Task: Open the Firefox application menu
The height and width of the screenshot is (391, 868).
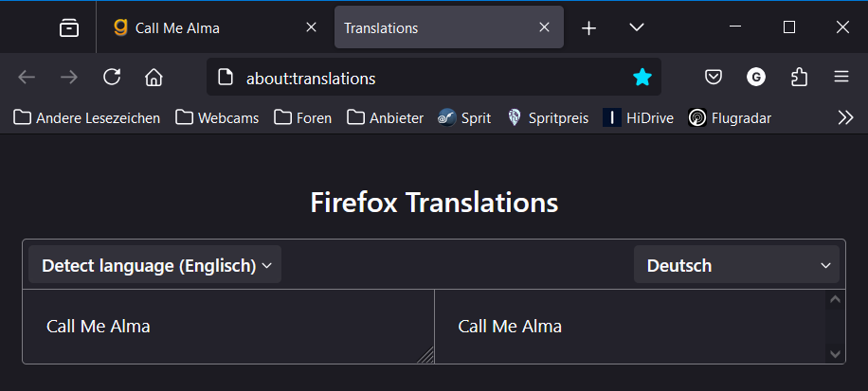Action: click(841, 78)
